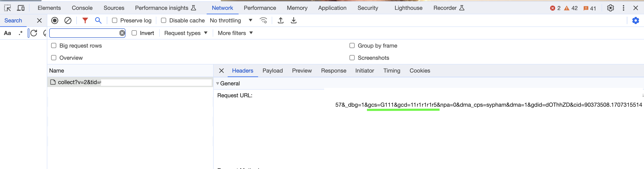The height and width of the screenshot is (169, 644).
Task: Select the collect?v=2&tid request row
Action: point(130,82)
